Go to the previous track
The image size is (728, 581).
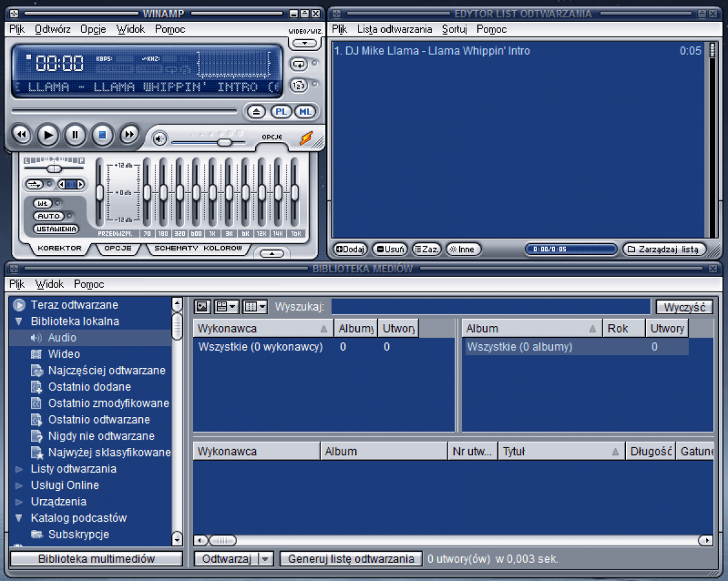21,135
